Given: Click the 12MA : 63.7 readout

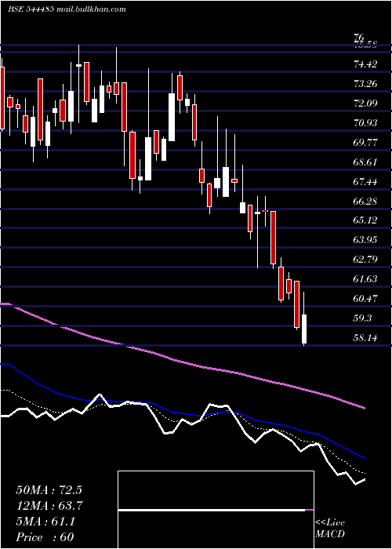Looking at the screenshot, I should pyautogui.click(x=49, y=506).
